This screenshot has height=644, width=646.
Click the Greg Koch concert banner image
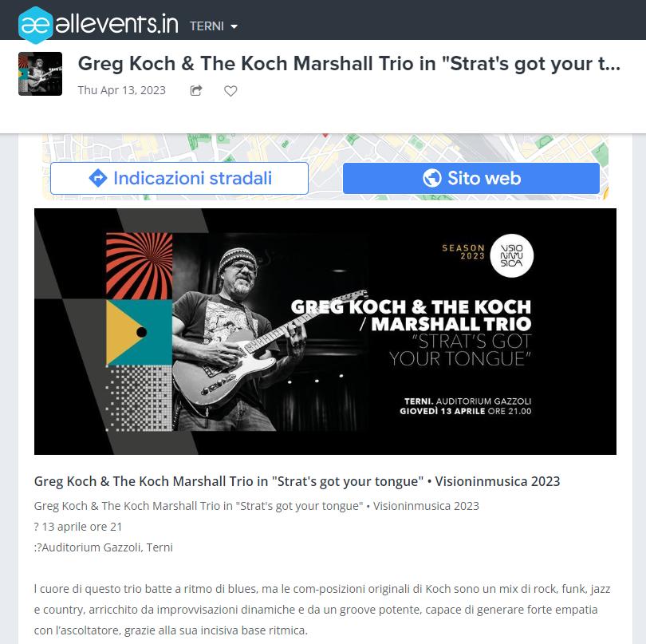[325, 331]
